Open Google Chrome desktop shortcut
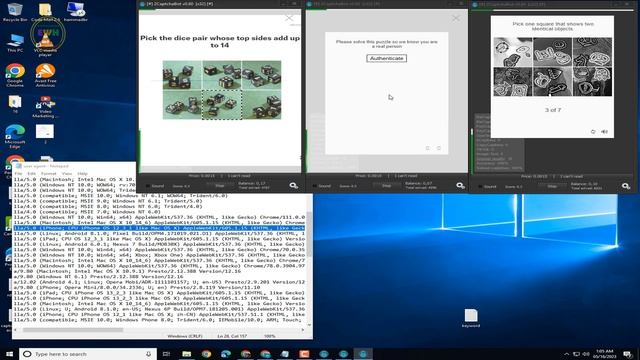This screenshot has height=360, width=640. point(15,76)
